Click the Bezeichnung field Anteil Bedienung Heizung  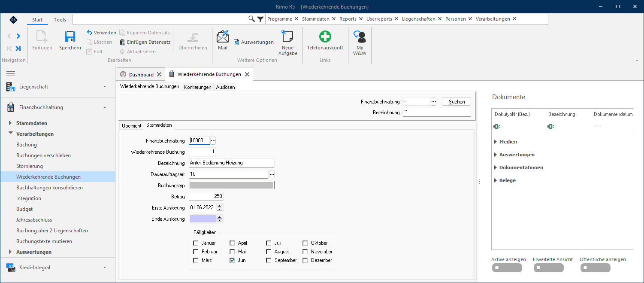(231, 163)
